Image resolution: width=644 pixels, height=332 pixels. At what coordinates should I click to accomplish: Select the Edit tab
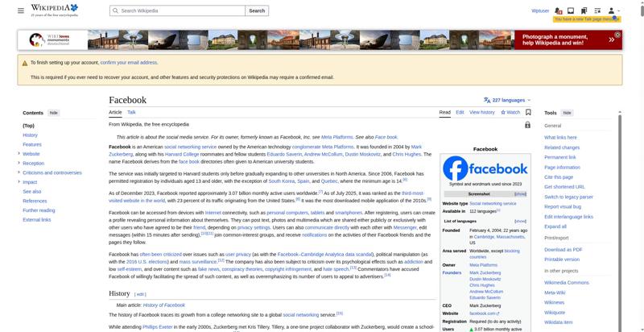460,112
